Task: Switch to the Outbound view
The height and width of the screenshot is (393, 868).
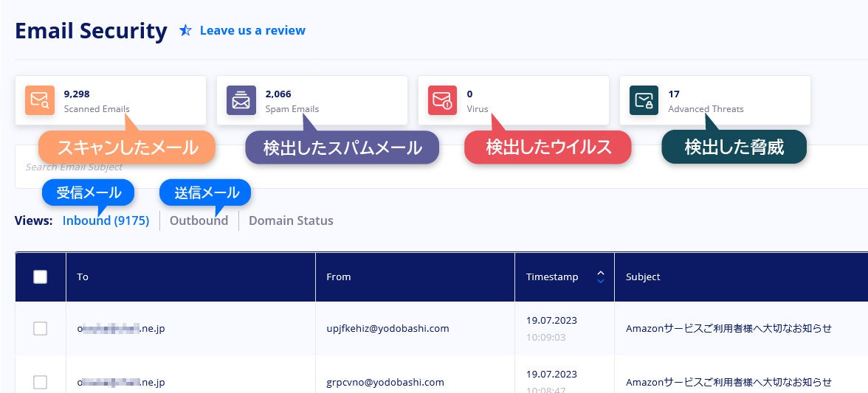Action: pos(199,220)
